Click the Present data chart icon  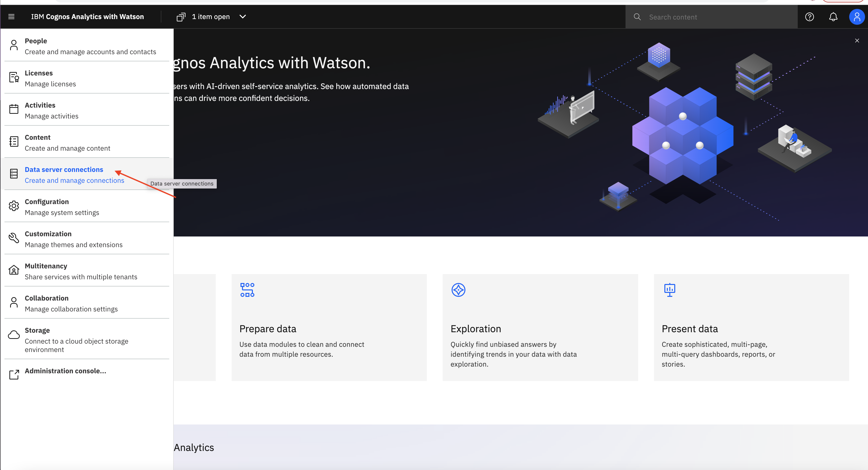click(x=670, y=290)
